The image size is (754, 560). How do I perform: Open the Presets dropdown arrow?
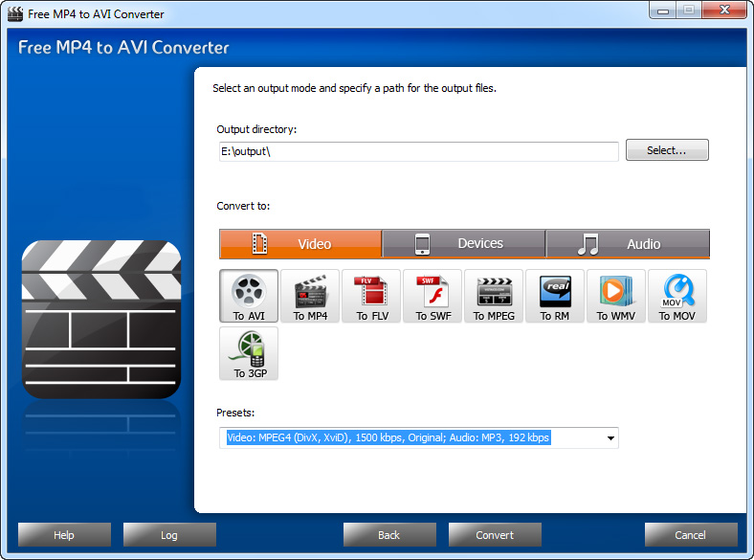(610, 438)
